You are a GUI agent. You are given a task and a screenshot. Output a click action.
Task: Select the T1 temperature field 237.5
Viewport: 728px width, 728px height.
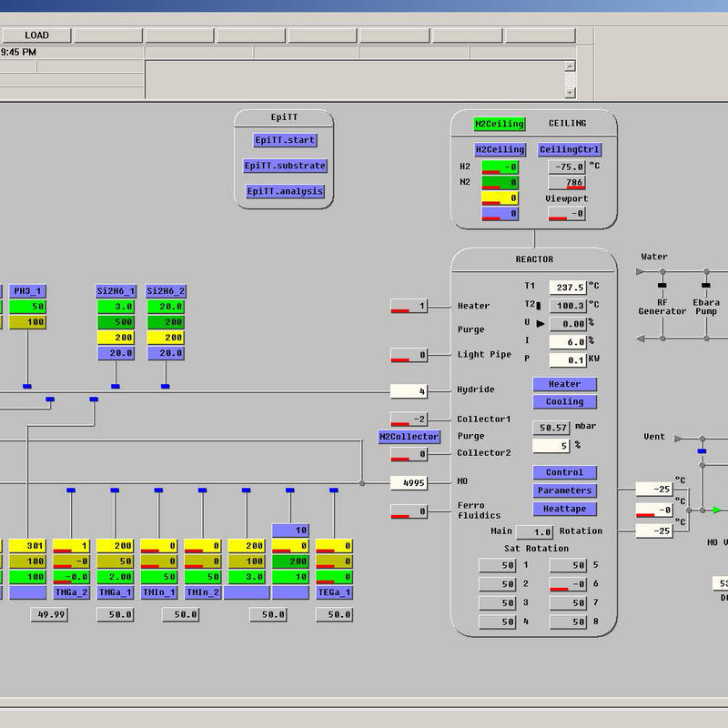point(567,287)
